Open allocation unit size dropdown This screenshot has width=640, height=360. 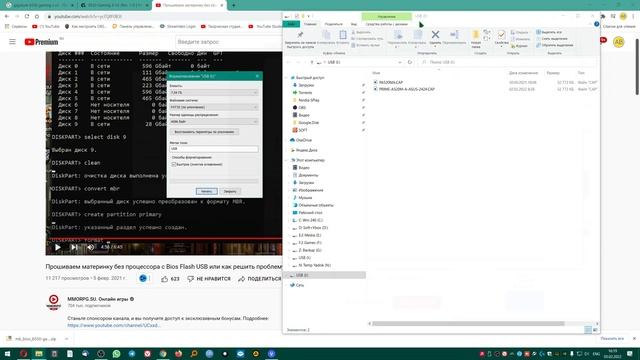click(x=214, y=122)
